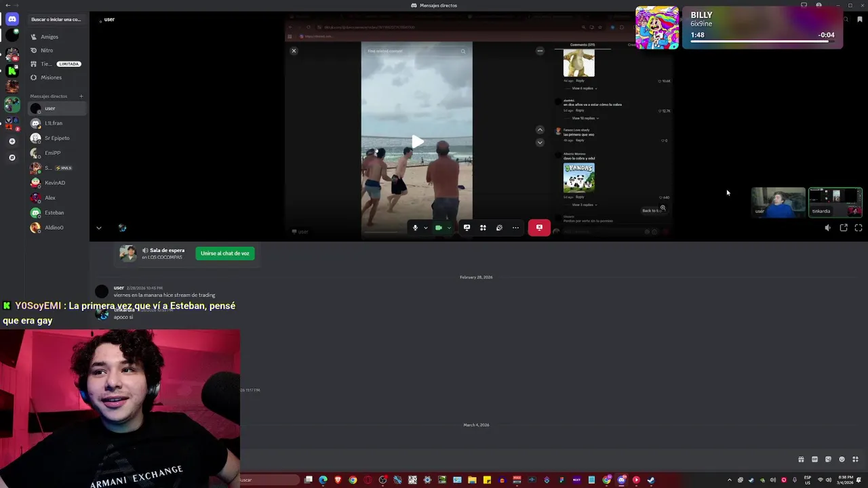Viewport: 868px width, 488px height.
Task: Switch the ESP US keyboard language indicator
Action: [x=808, y=480]
